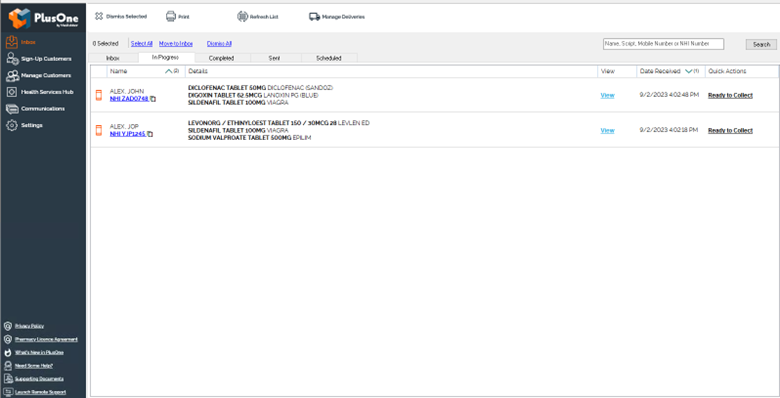This screenshot has height=398, width=780.
Task: Click the Search button
Action: pyautogui.click(x=761, y=44)
